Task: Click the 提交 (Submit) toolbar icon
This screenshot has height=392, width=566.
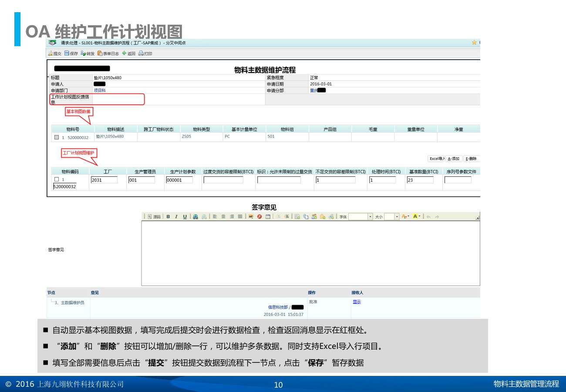Action: coord(54,54)
